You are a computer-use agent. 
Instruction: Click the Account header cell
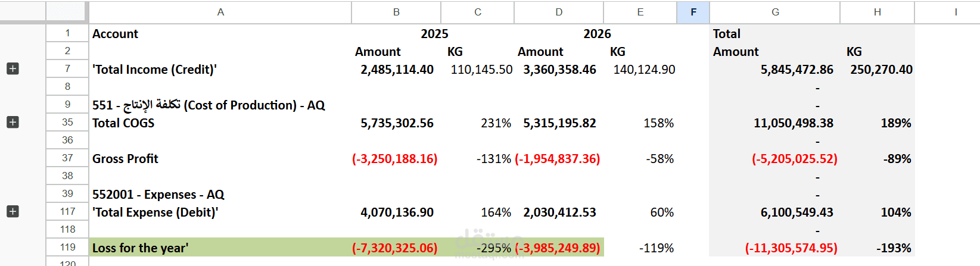(220, 33)
